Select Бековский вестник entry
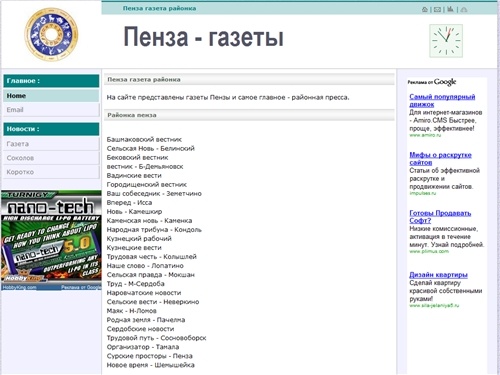 click(137, 157)
